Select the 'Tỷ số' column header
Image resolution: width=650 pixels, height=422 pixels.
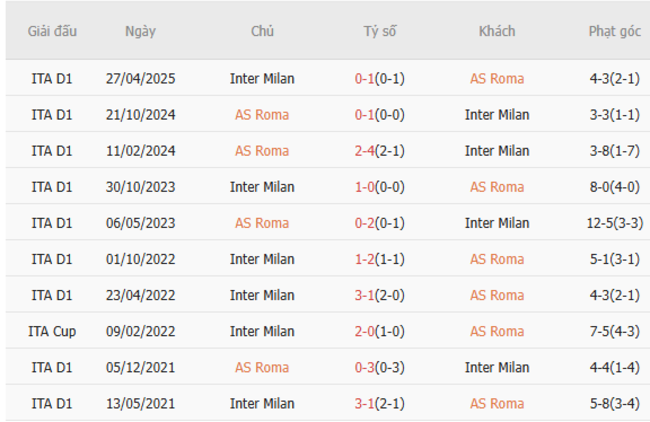379,31
